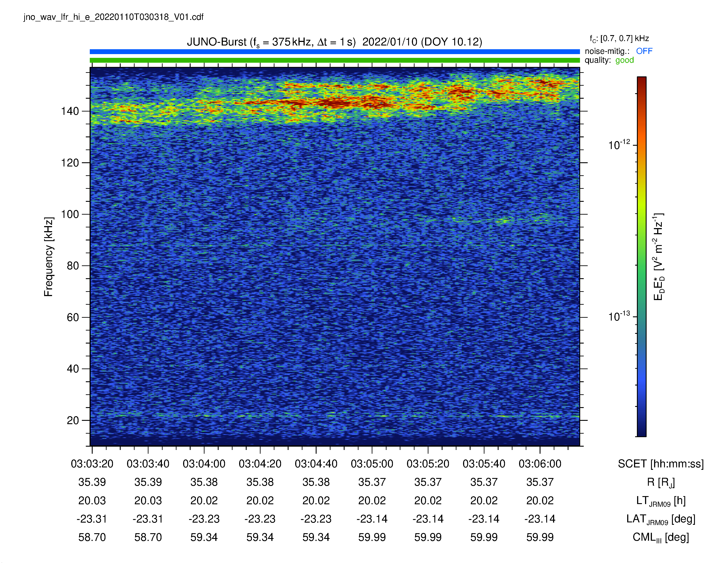Viewport: 728px width, 563px height.
Task: Click the 35.38 radius value under 03:04:40
Action: [x=316, y=482]
